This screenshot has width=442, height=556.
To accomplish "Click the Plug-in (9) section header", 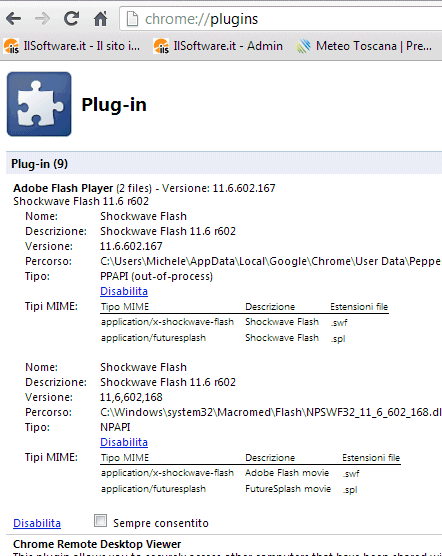I will coord(224,163).
